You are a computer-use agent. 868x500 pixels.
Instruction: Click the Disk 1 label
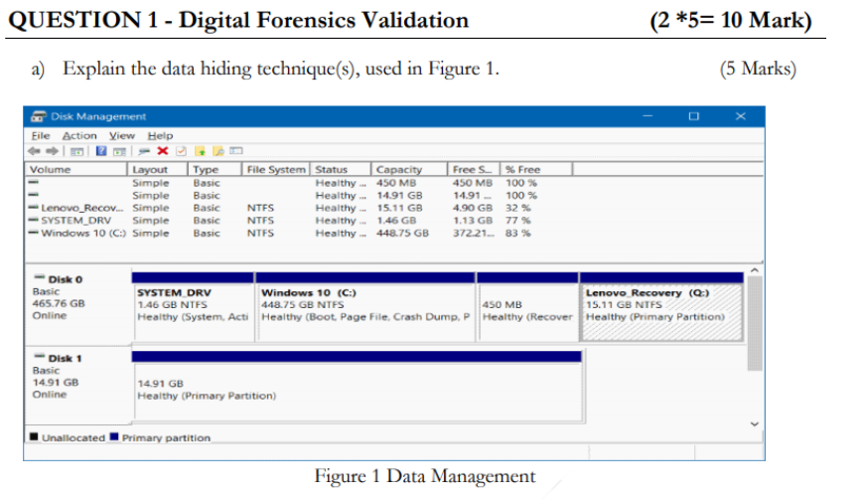pos(65,359)
